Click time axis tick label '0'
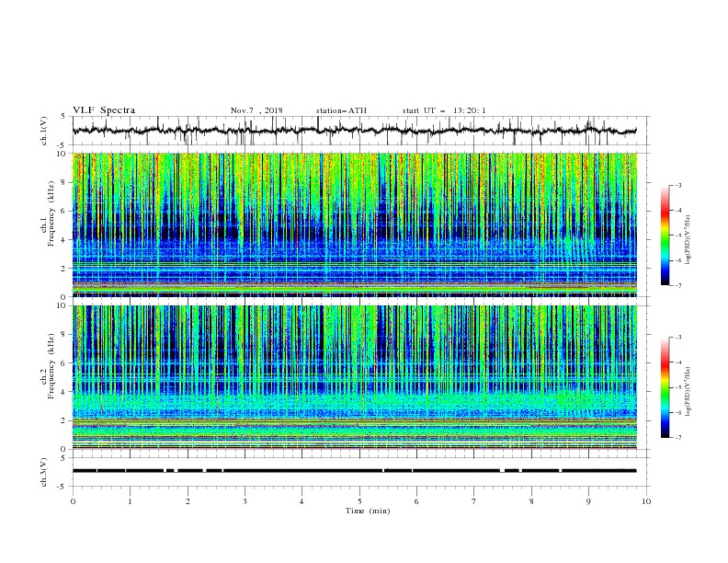The image size is (728, 563). click(73, 501)
